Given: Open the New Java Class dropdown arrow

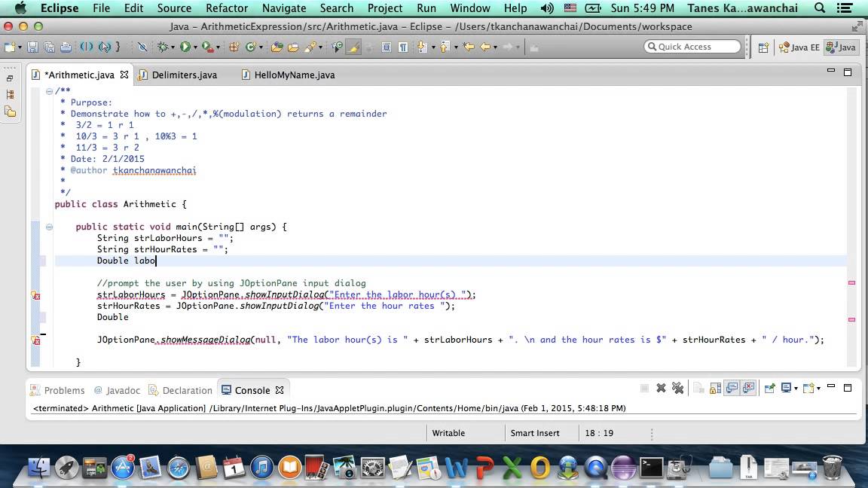Looking at the screenshot, I should point(261,48).
